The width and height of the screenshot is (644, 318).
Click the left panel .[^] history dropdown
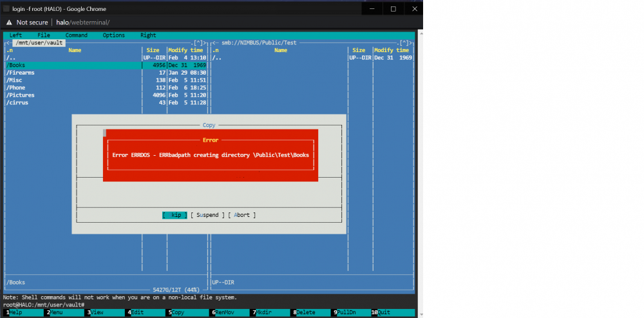click(198, 42)
